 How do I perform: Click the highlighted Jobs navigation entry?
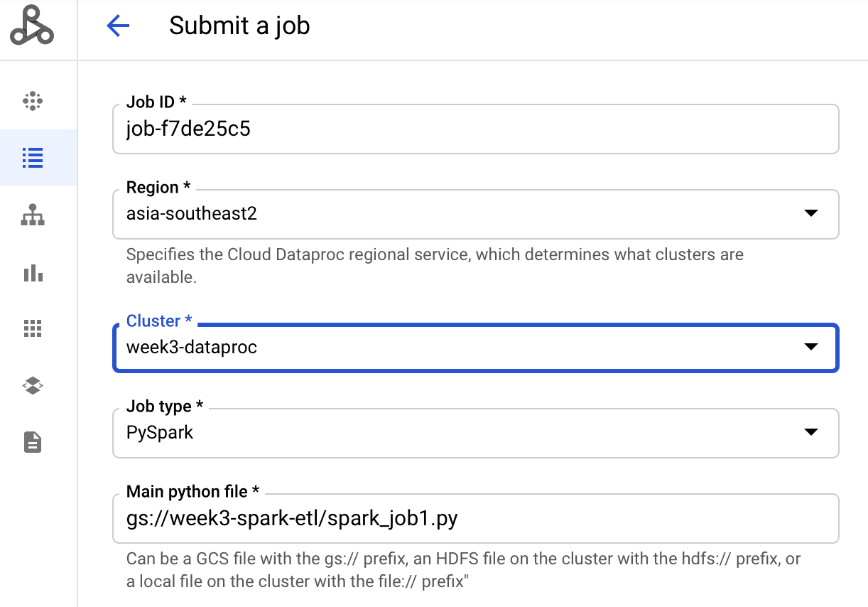click(x=32, y=159)
